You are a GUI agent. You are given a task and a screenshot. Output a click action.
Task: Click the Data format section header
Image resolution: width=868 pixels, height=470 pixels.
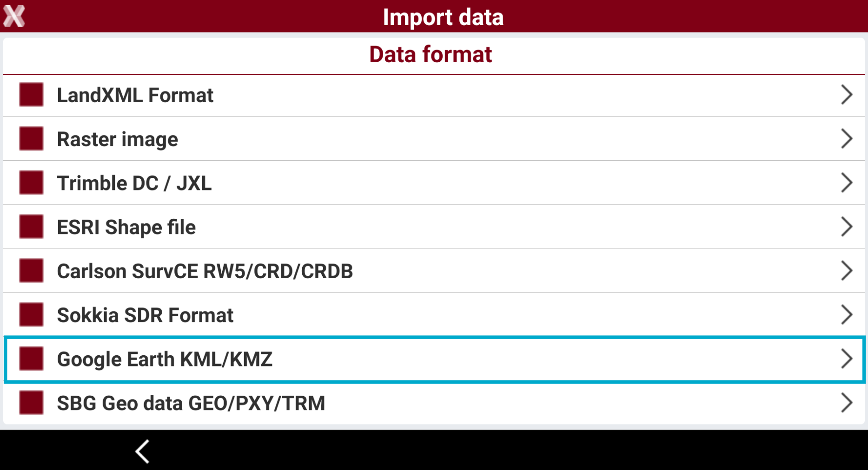point(431,54)
